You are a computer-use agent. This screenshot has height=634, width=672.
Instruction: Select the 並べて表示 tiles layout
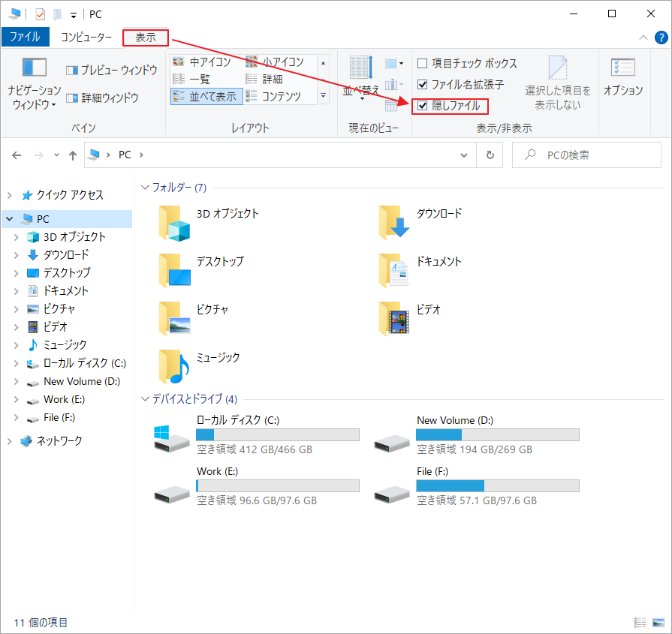coord(206,96)
